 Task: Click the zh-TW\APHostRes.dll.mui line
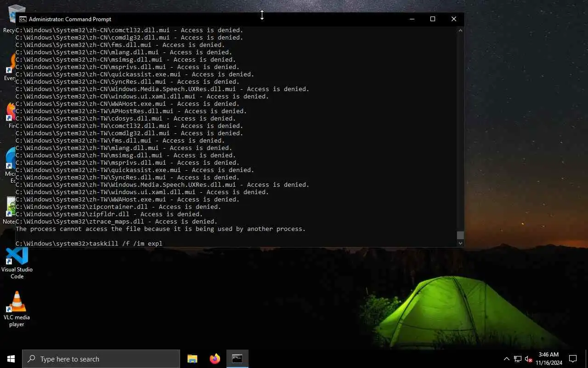point(131,111)
